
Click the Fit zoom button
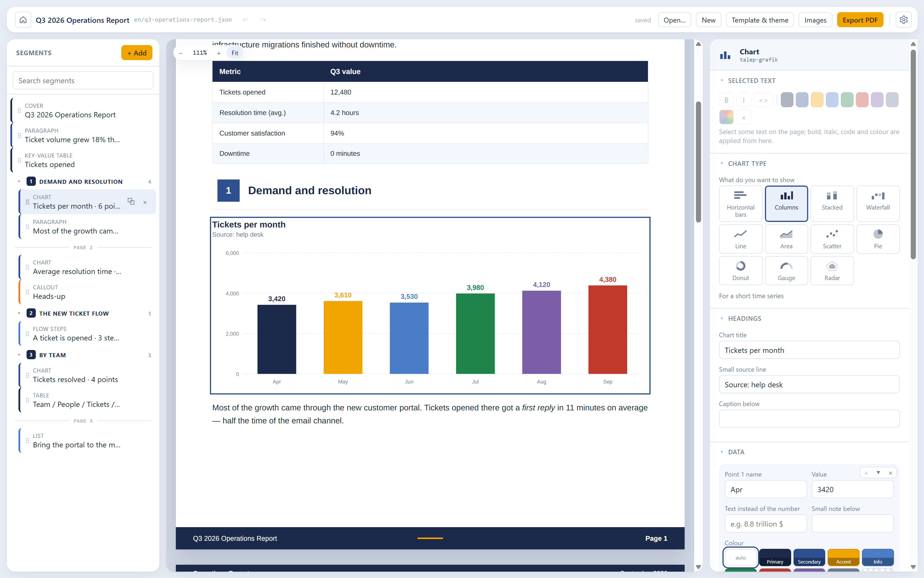coord(234,53)
